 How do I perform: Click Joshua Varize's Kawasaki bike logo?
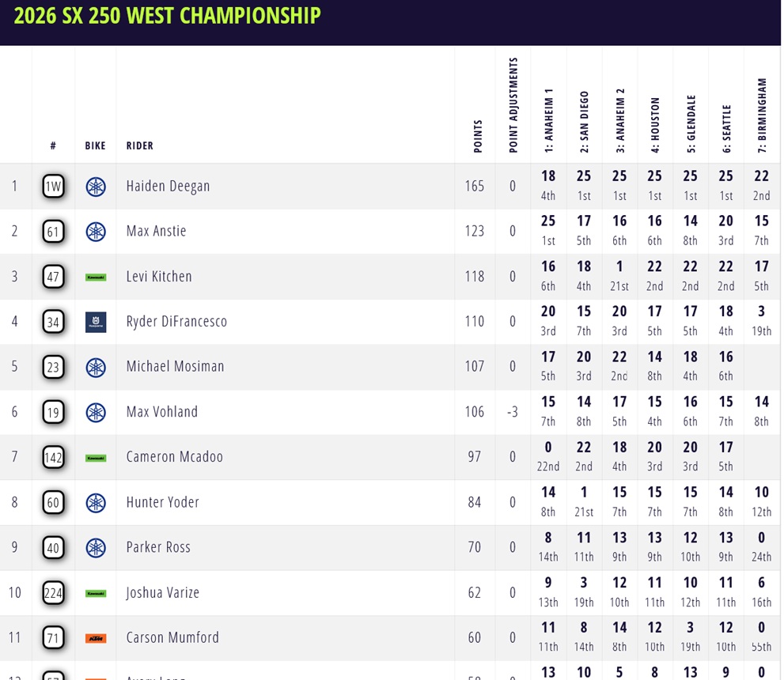coord(96,593)
